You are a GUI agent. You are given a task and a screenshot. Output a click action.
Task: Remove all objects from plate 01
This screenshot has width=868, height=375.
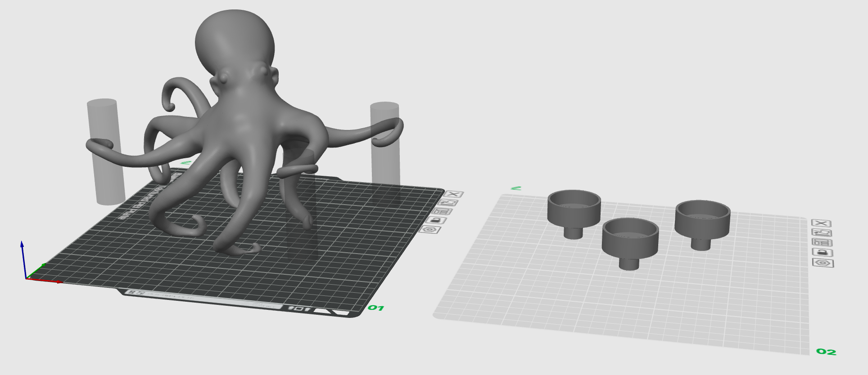coord(454,194)
